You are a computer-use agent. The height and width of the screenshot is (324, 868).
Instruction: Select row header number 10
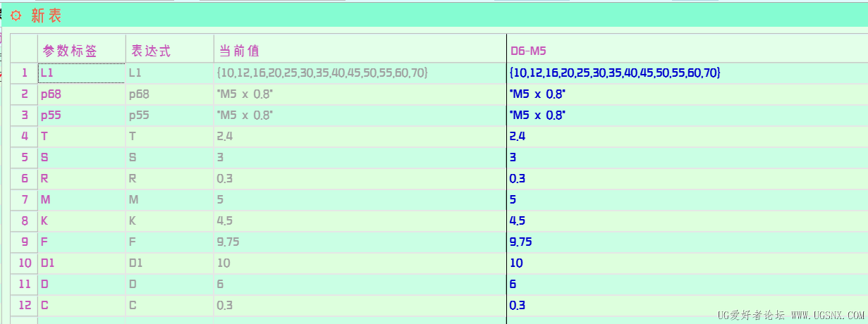(24, 263)
